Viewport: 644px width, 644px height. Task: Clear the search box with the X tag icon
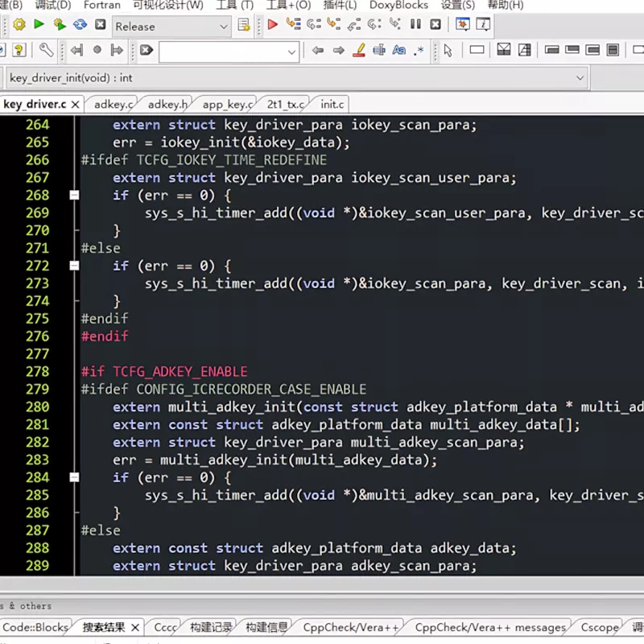pos(147,50)
